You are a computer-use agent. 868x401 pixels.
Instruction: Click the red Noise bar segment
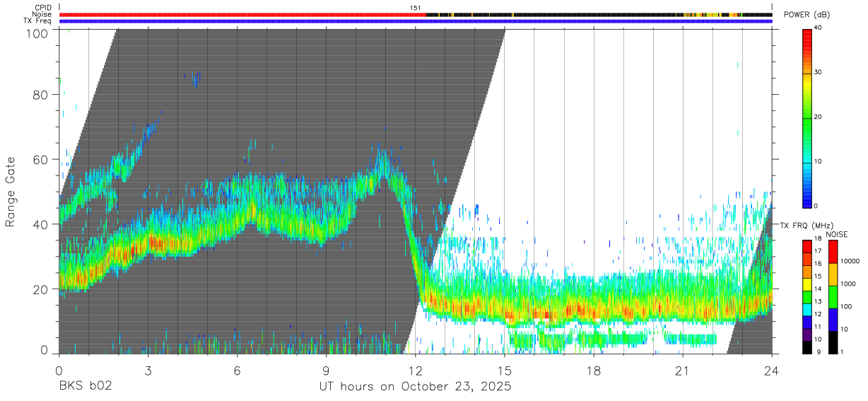pos(242,14)
